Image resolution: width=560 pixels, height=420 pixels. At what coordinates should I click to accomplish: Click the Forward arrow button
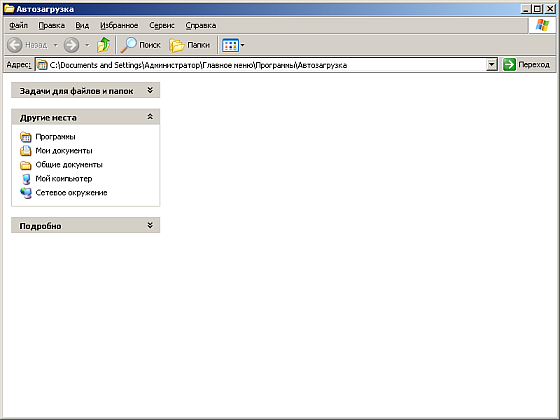pos(71,45)
